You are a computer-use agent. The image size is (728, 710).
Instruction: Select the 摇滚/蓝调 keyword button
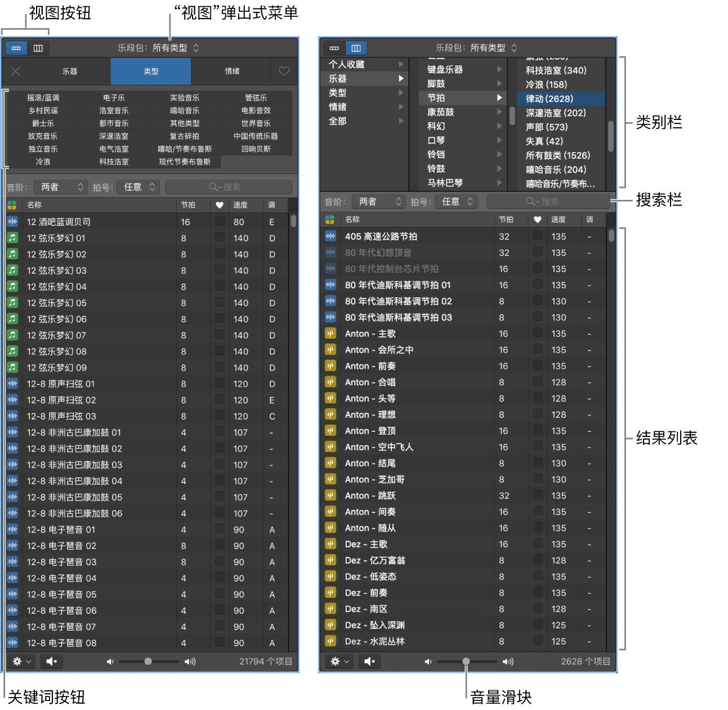44,97
